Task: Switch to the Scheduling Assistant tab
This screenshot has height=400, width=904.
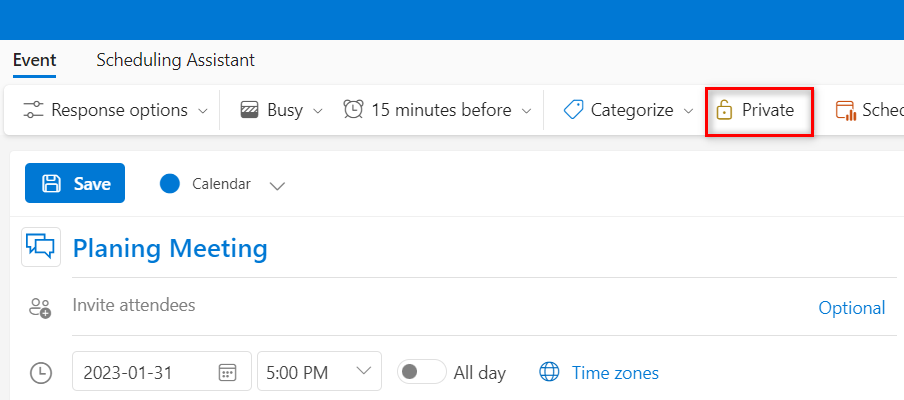Action: coord(175,60)
